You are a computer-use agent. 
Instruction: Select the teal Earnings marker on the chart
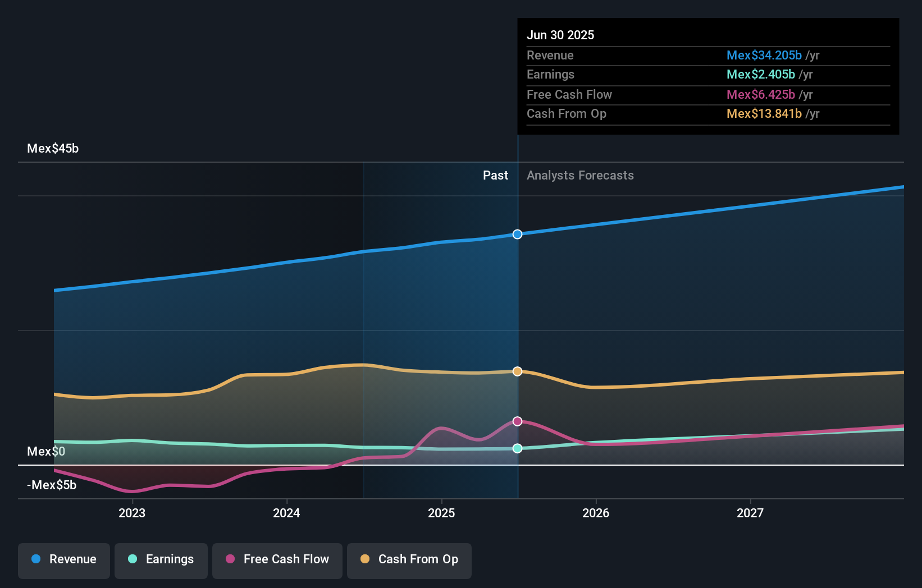tap(517, 448)
